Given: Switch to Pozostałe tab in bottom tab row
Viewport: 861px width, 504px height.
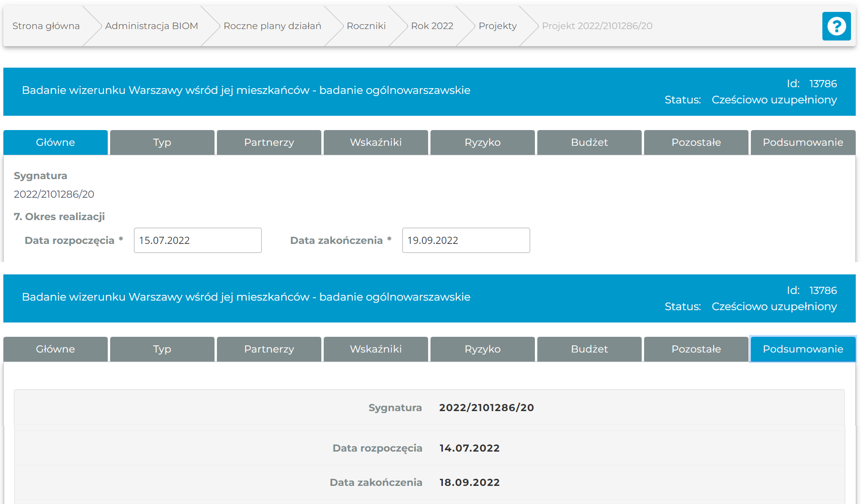Looking at the screenshot, I should pos(696,349).
